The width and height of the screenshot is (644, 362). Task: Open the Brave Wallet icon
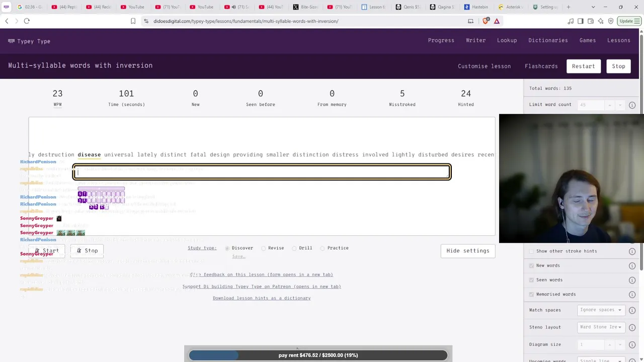[x=591, y=21]
